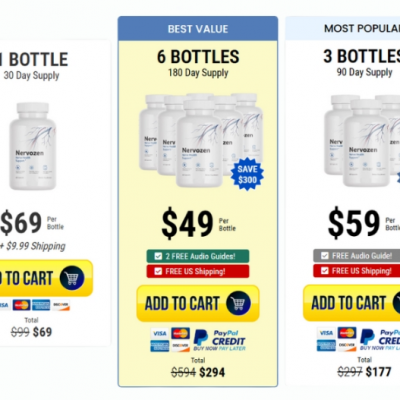Click the cart icon on 6 Bottles button
The image size is (400, 400).
point(238,303)
